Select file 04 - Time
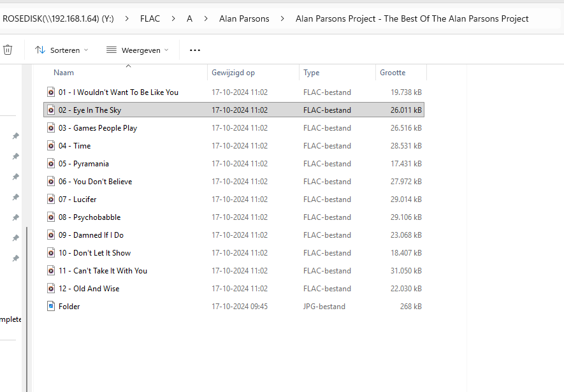 point(75,146)
